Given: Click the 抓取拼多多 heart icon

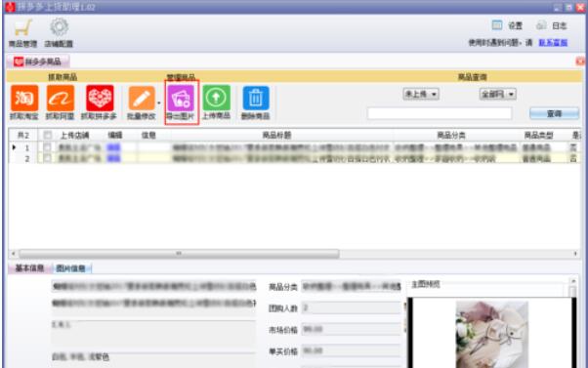Looking at the screenshot, I should [x=100, y=99].
